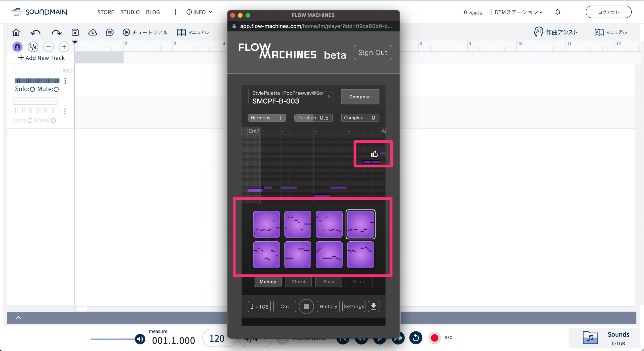Image resolution: width=644 pixels, height=351 pixels.
Task: Enable Solo on the second track
Action: click(30, 120)
